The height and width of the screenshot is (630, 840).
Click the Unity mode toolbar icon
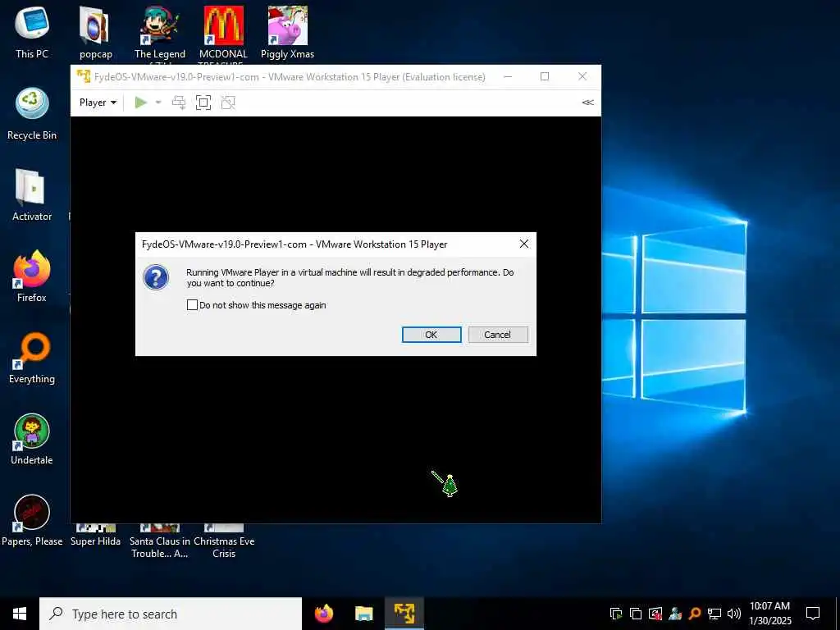coord(228,103)
